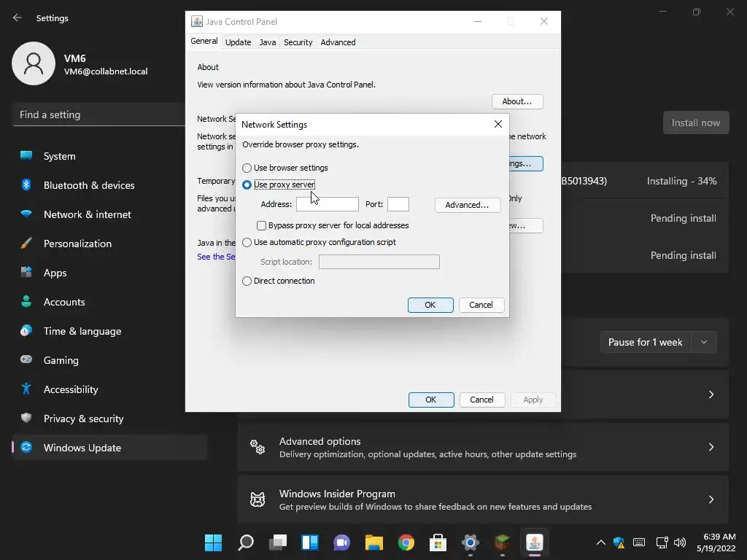
Task: Click the VM6 user avatar
Action: click(34, 63)
